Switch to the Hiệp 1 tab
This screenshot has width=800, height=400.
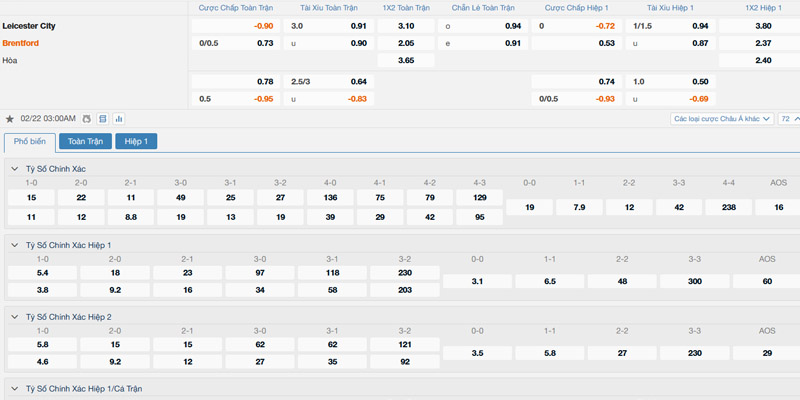point(136,141)
